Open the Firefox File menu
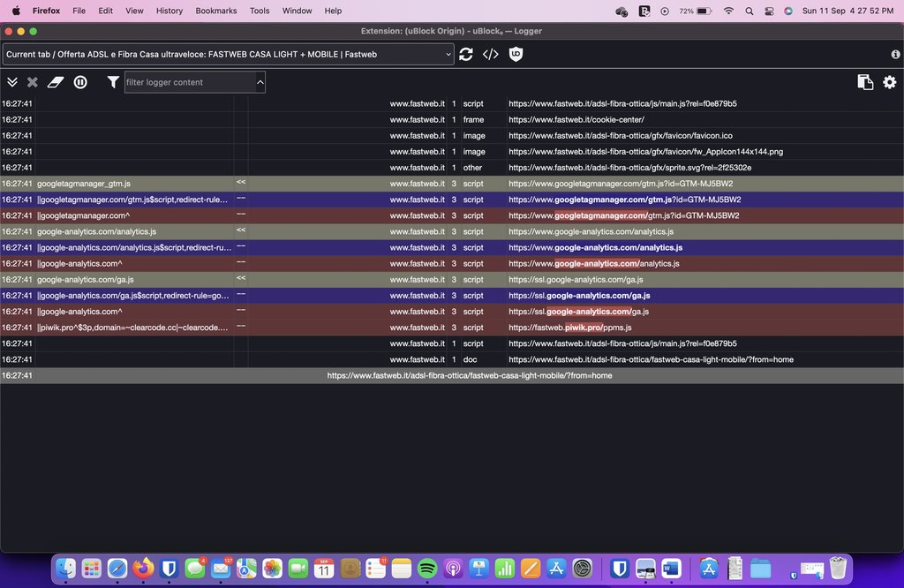 [x=79, y=11]
